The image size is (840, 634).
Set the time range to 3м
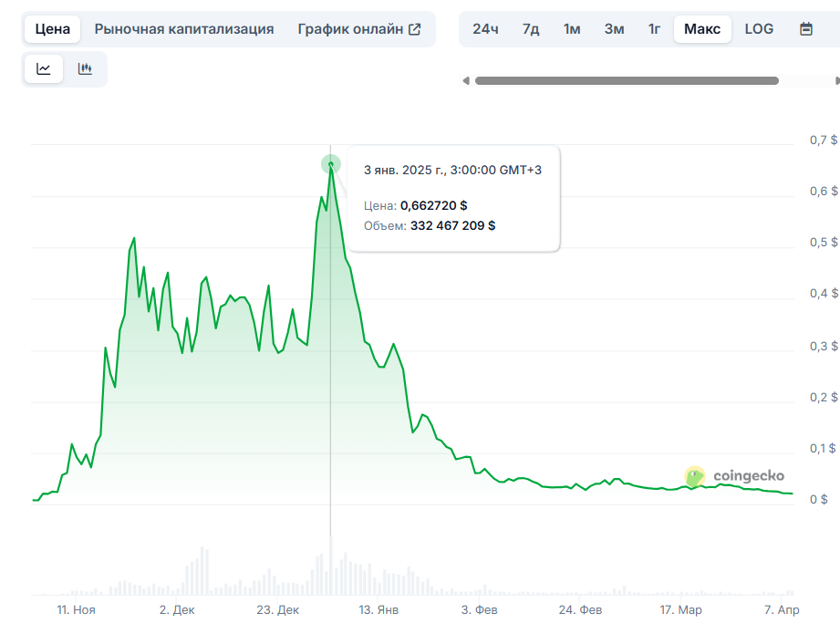614,29
